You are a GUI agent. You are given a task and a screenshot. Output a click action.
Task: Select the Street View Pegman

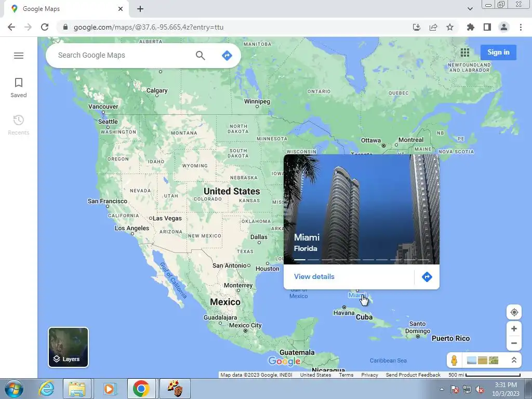(x=454, y=360)
